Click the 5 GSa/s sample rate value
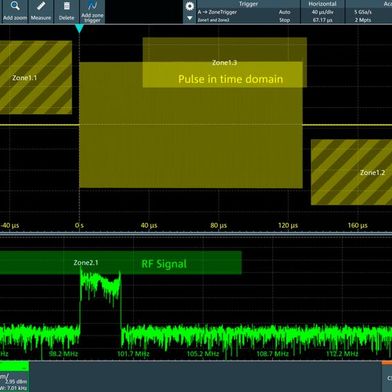 (x=363, y=12)
